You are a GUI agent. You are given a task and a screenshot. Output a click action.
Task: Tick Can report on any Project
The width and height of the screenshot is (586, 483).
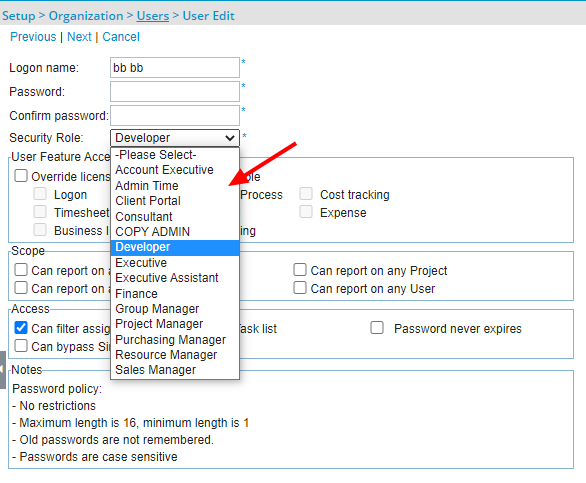click(x=300, y=270)
